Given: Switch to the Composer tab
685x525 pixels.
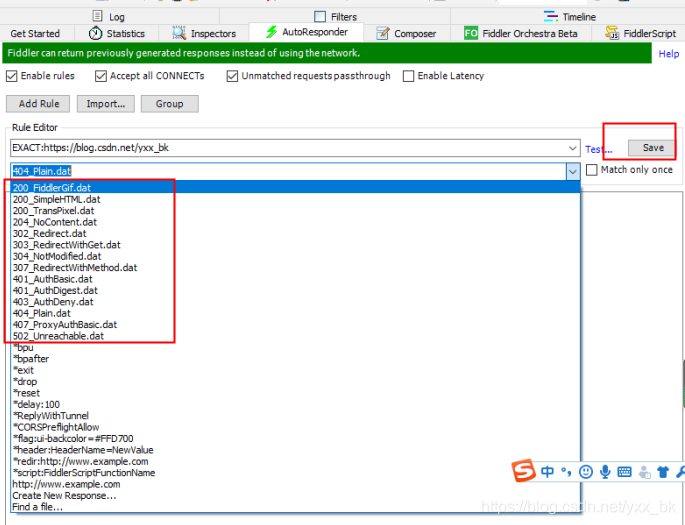Looking at the screenshot, I should [406, 34].
